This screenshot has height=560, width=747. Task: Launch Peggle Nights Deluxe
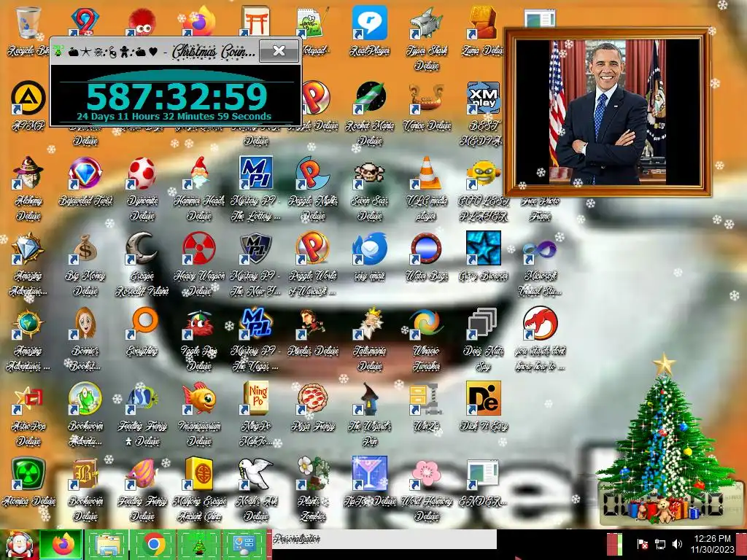tap(312, 173)
